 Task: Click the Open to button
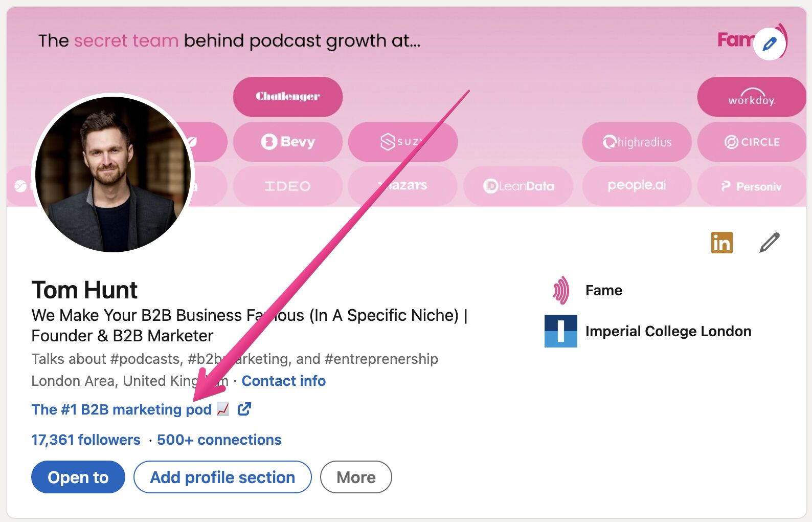[78, 477]
